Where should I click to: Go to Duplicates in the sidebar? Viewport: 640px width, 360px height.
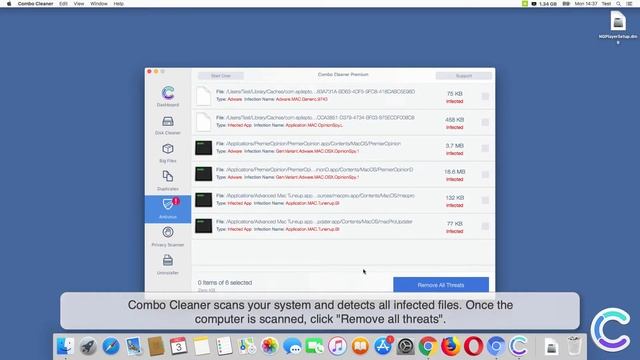click(168, 181)
